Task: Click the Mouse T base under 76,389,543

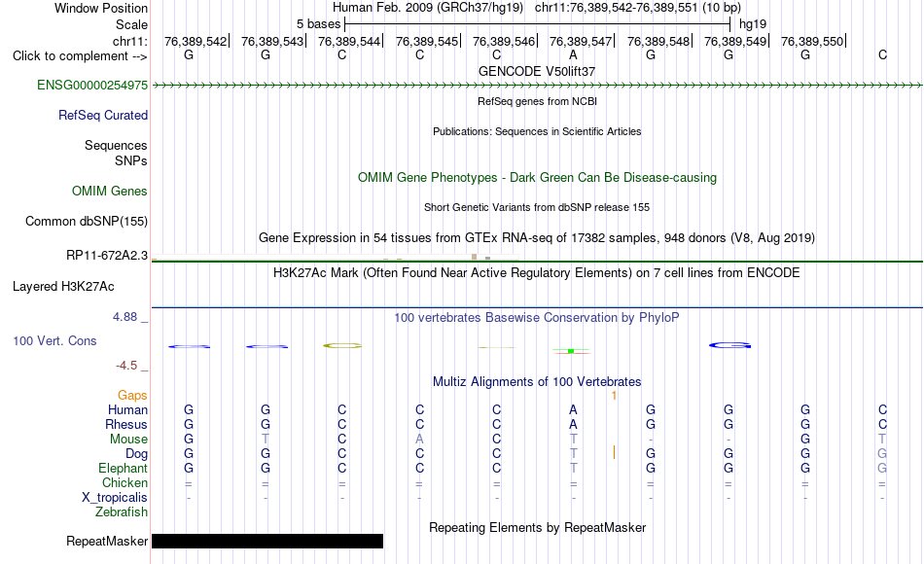Action: coord(266,440)
